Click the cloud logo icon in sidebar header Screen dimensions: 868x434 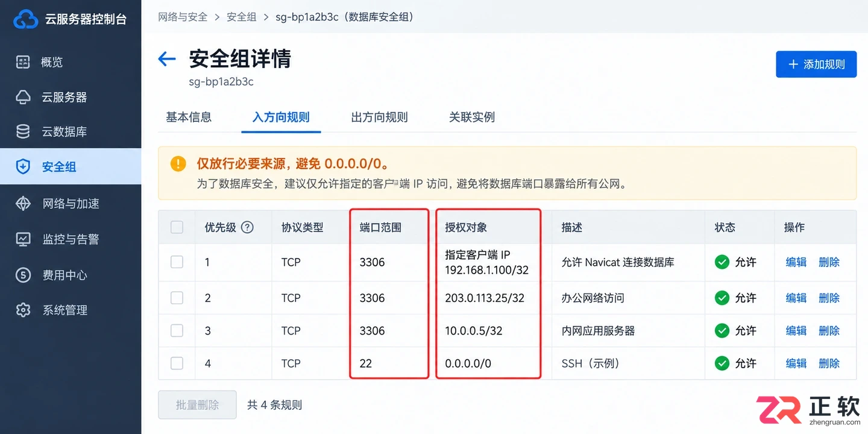coord(25,19)
